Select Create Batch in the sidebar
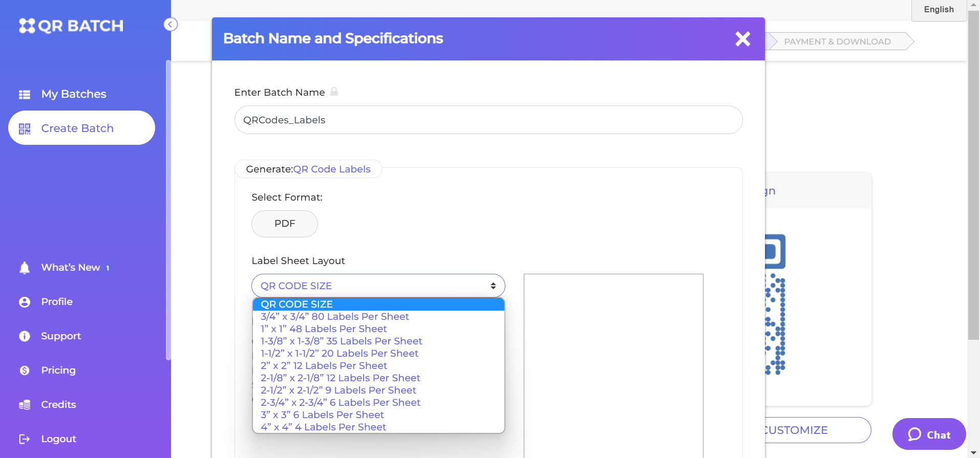The width and height of the screenshot is (980, 458). tap(81, 128)
